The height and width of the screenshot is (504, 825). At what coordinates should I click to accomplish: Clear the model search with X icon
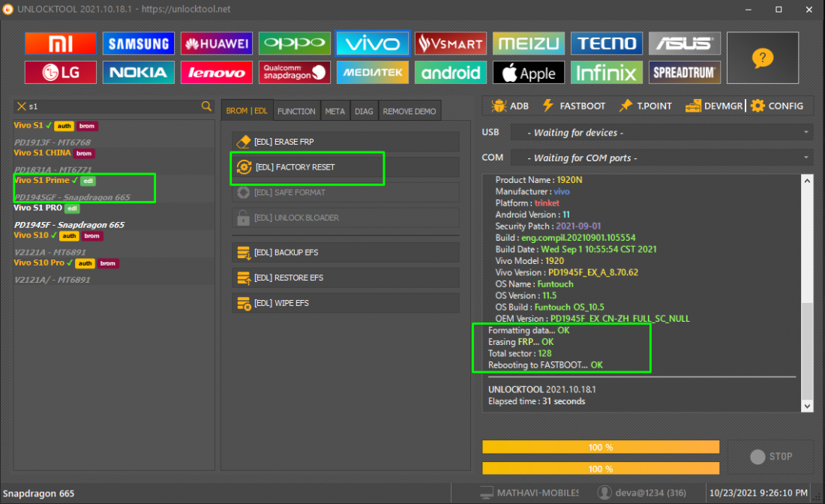click(22, 106)
